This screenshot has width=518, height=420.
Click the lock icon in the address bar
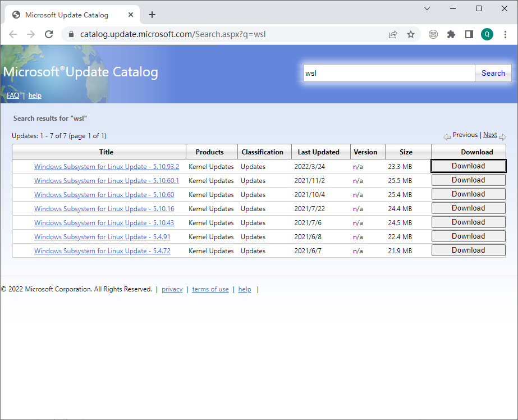click(x=71, y=34)
